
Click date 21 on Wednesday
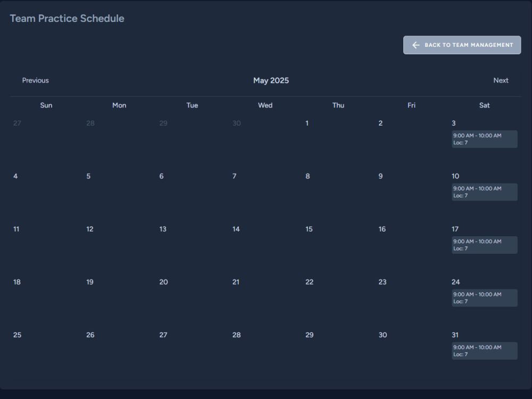(x=236, y=282)
